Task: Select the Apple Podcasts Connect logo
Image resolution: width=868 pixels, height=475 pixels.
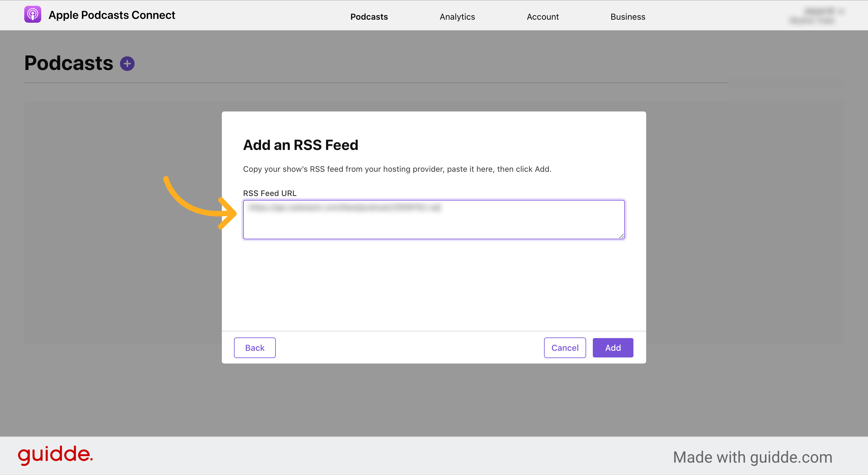Action: pyautogui.click(x=100, y=15)
